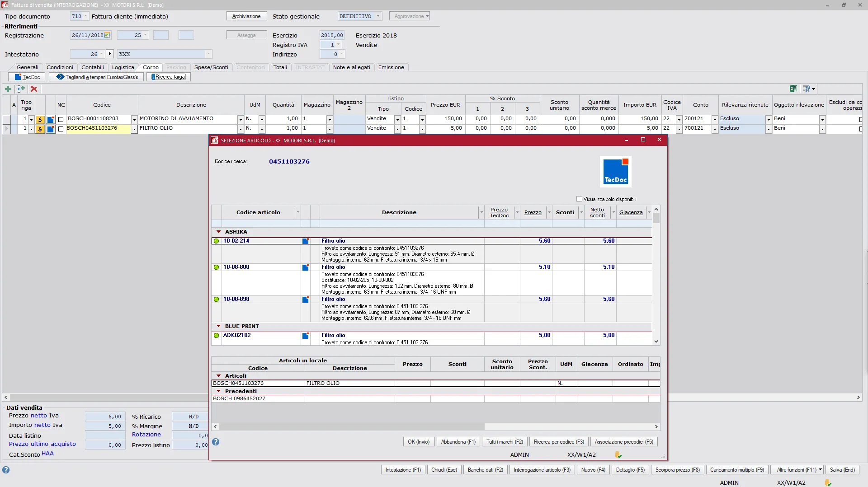This screenshot has width=868, height=487.
Task: Click the Abbandona (F1) button
Action: pyautogui.click(x=458, y=442)
